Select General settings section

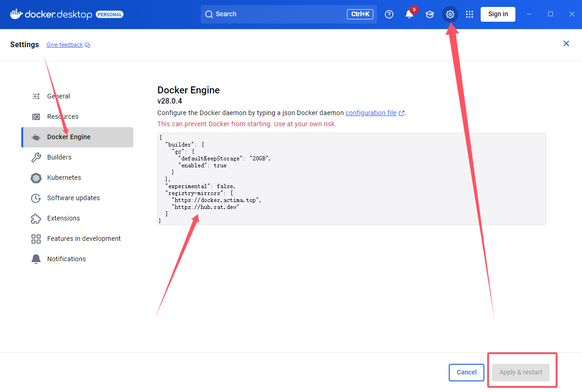(x=77, y=96)
